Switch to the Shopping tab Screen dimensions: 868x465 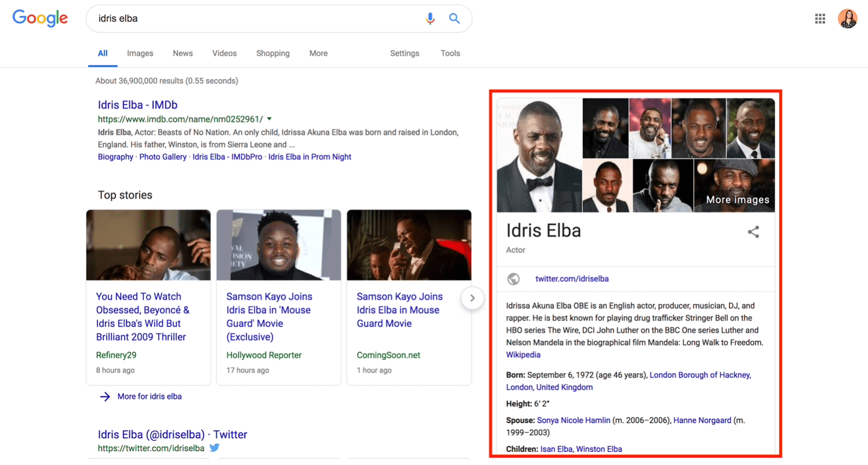pyautogui.click(x=273, y=53)
